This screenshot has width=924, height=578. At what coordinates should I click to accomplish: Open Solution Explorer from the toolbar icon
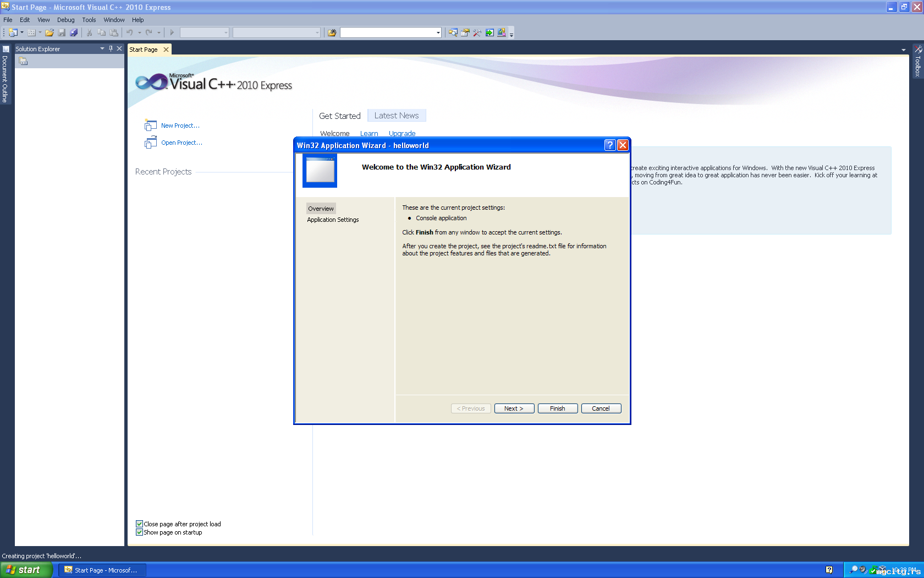pos(453,32)
